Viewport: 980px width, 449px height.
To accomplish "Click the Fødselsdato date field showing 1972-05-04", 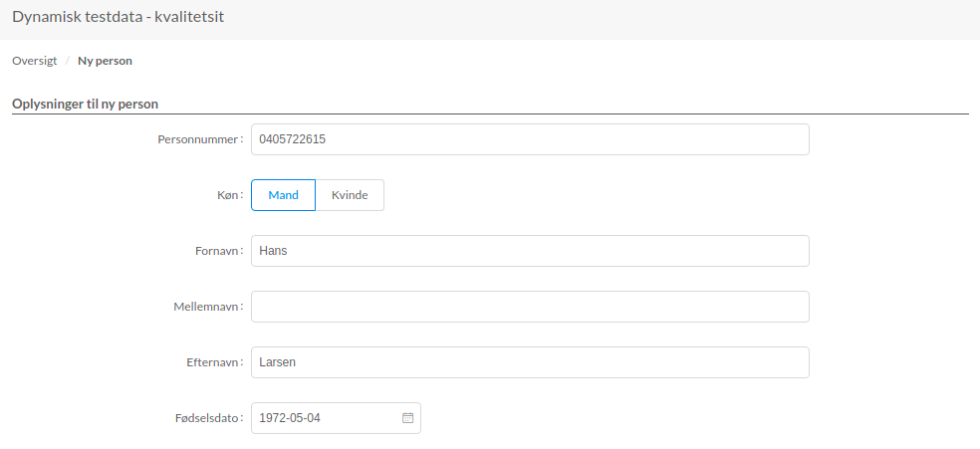I will coord(324,418).
